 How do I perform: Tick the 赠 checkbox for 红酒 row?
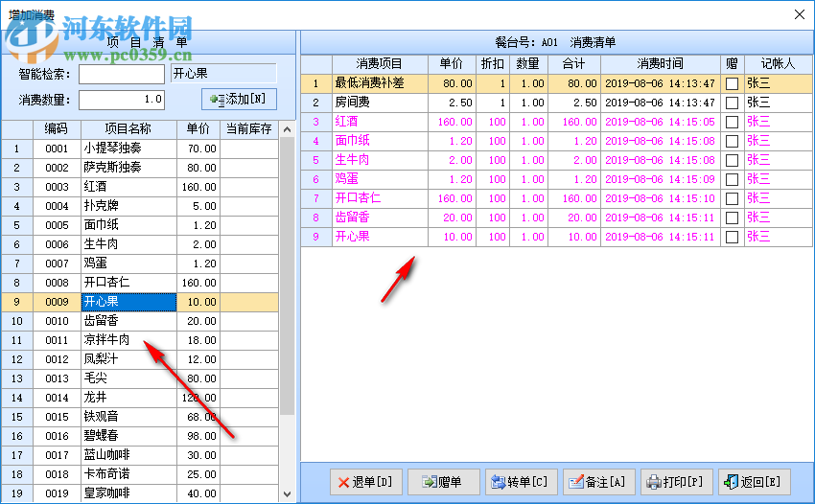(x=732, y=122)
